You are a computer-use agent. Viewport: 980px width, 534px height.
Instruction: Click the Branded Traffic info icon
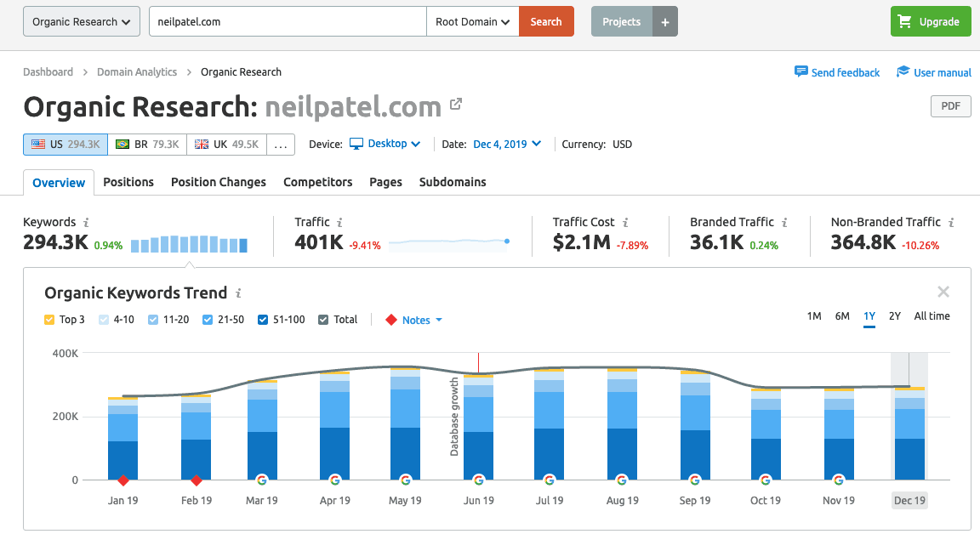784,222
